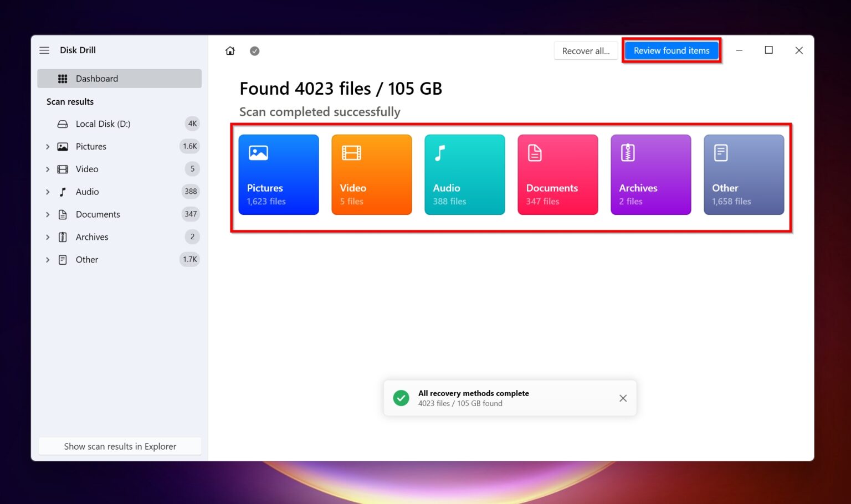
Task: Click the Review found items button
Action: 671,50
